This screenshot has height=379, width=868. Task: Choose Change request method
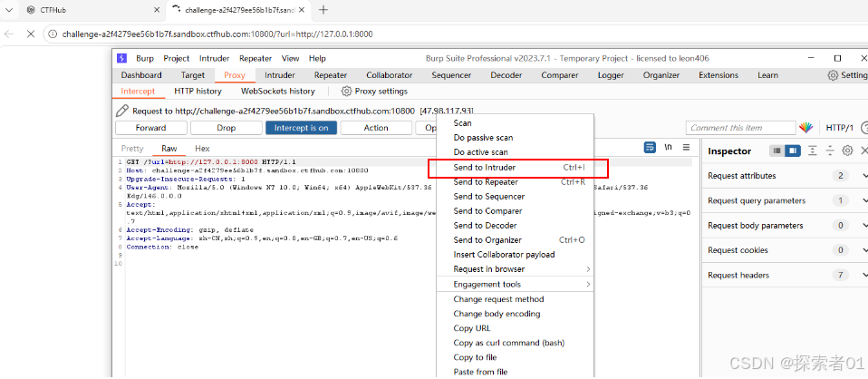tap(516, 299)
